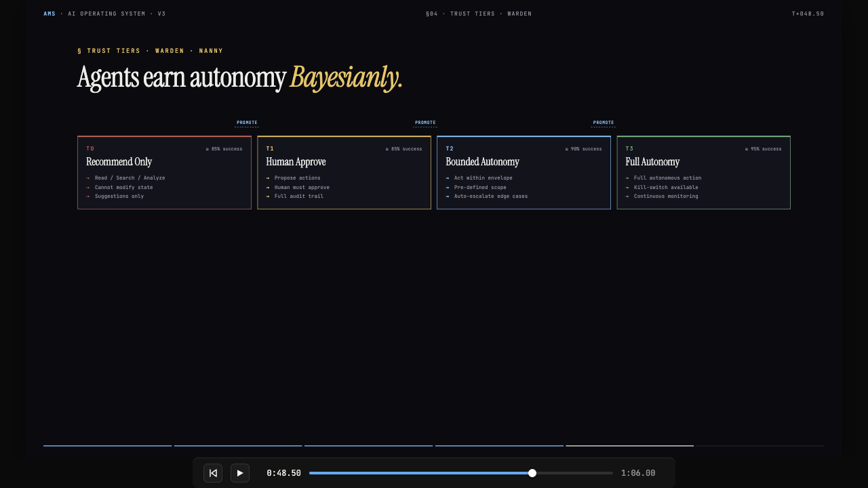This screenshot has height=488, width=868.
Task: Click the T2 tier label
Action: tap(450, 148)
